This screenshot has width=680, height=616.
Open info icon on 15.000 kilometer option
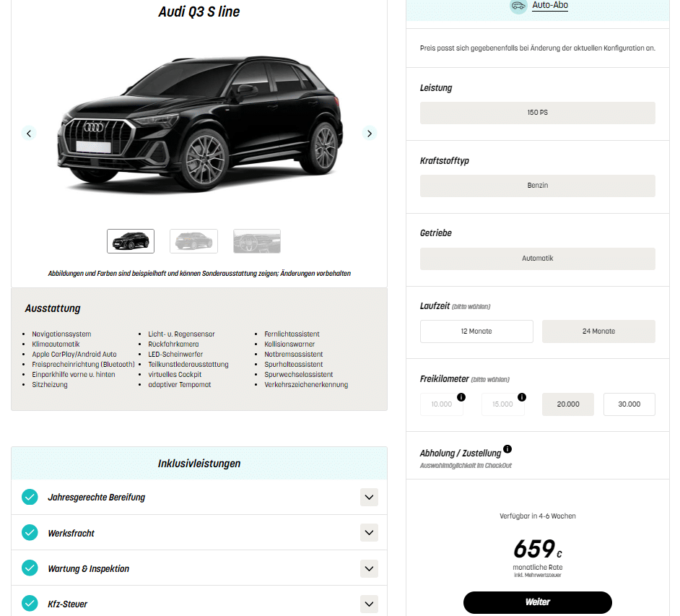click(x=522, y=397)
